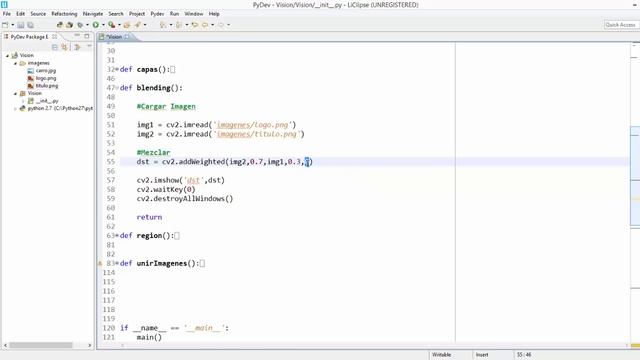
Task: Close the *Vision editor tab
Action: 127,37
